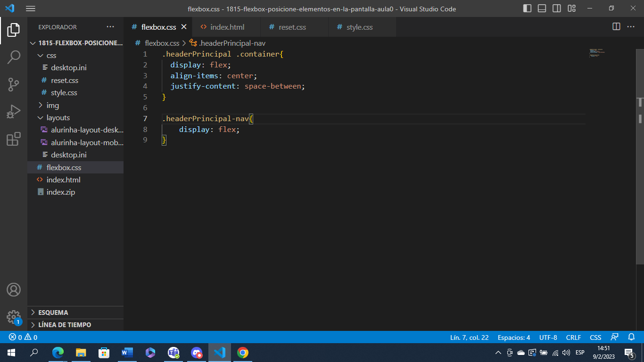Click .headerPrincipal-nav breadcrumb symbol
Screen dimensions: 644x362
pos(227,43)
